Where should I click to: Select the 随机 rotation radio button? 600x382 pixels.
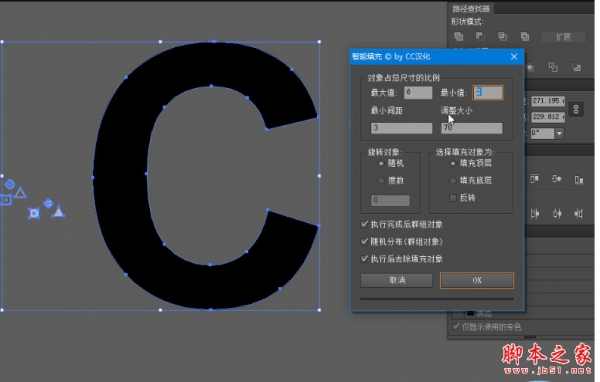click(381, 164)
